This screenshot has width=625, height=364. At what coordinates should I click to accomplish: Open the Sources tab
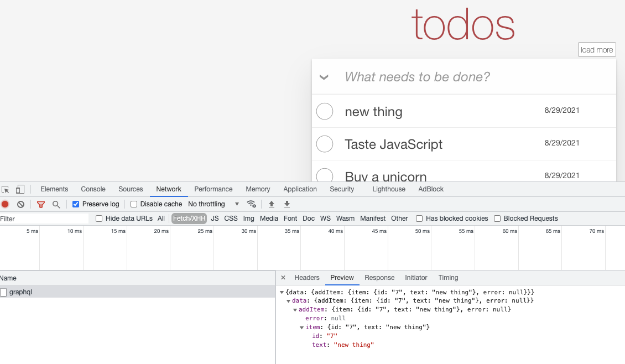(131, 189)
